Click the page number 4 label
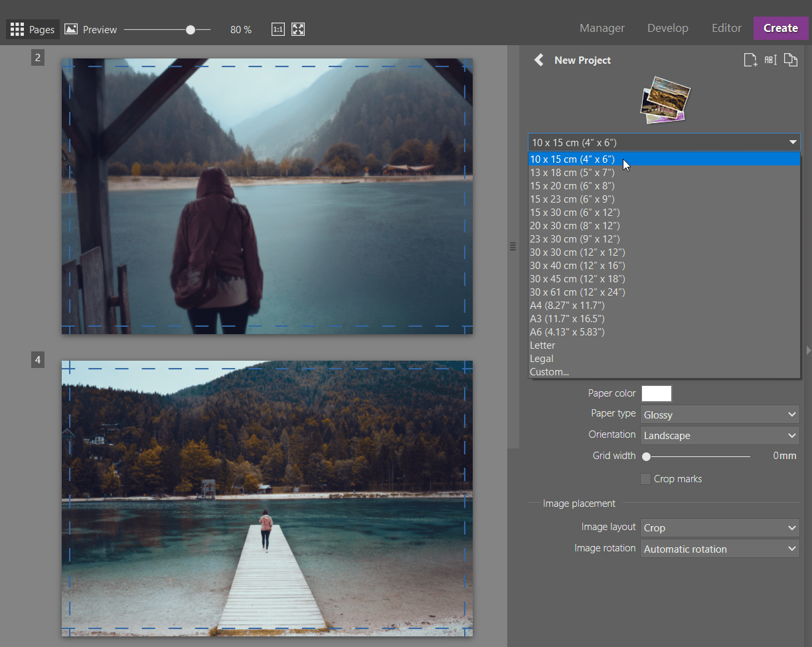This screenshot has height=647, width=812. pos(38,360)
